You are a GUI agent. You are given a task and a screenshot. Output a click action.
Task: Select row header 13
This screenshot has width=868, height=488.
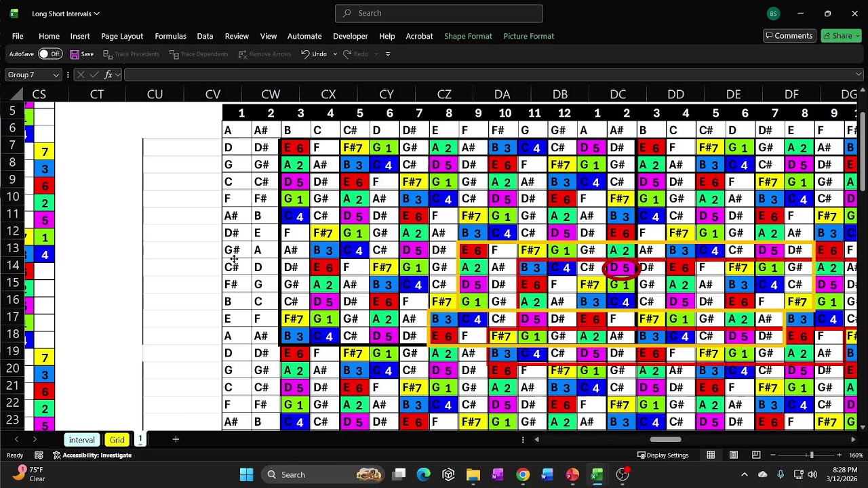click(x=13, y=248)
